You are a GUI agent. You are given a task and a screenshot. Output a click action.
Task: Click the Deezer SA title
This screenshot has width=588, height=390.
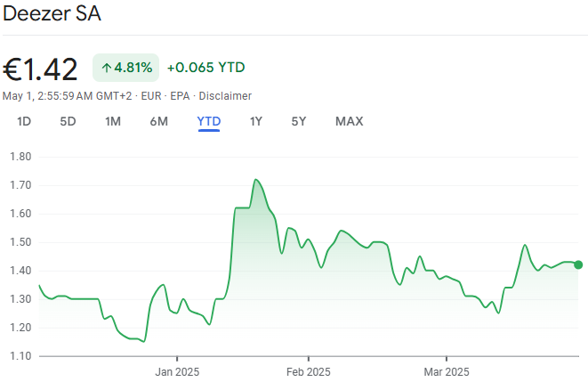pyautogui.click(x=52, y=13)
